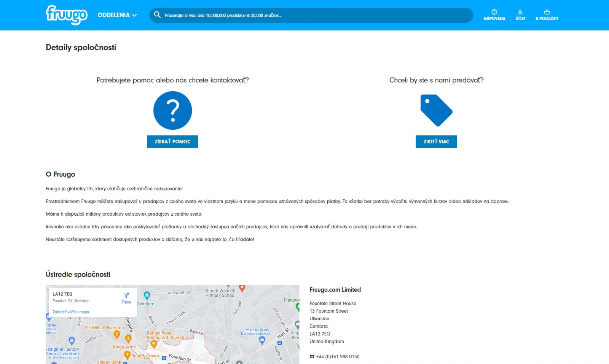
Task: Click the Rose & Crown map marker
Action: point(128,355)
